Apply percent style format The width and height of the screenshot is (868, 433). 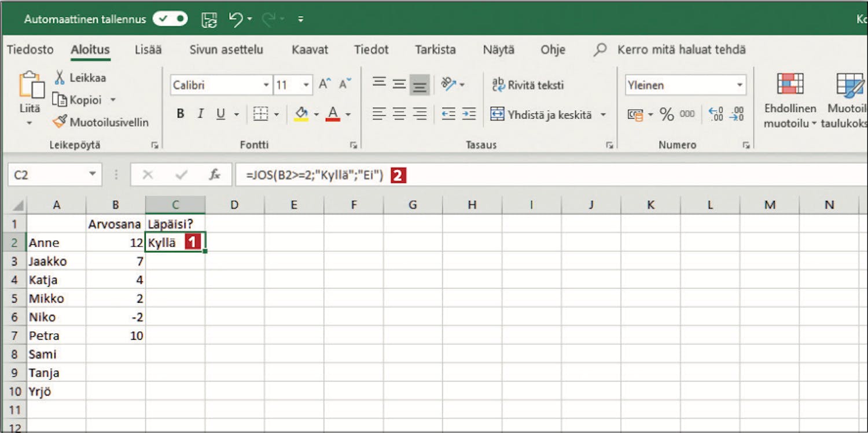[667, 115]
